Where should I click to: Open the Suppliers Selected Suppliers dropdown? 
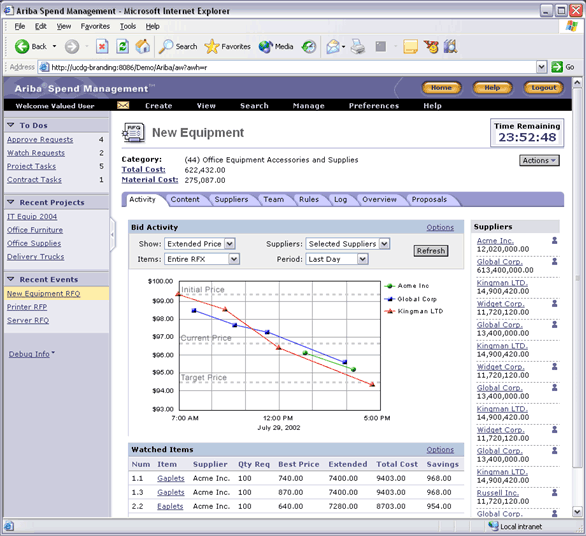pos(384,244)
